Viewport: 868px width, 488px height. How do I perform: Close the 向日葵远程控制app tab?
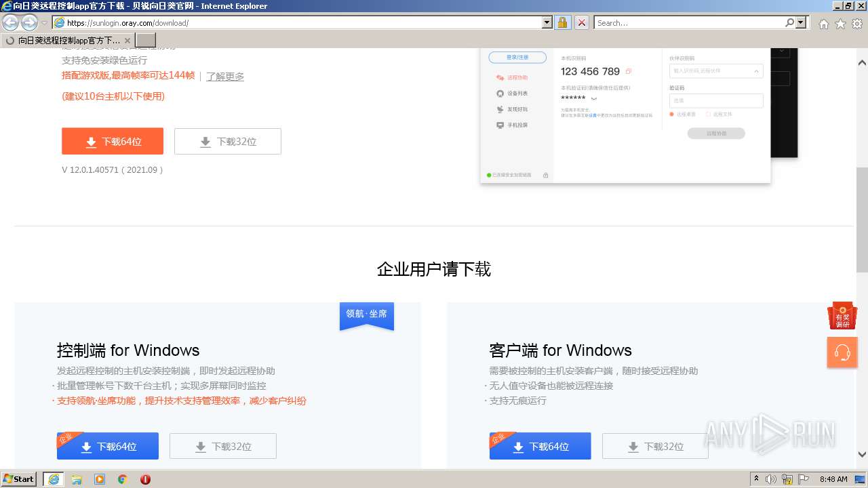[127, 41]
